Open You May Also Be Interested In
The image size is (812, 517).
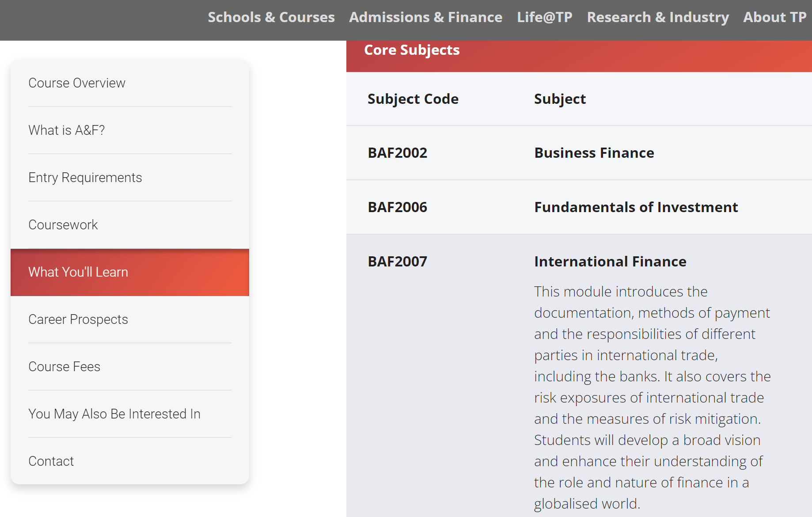click(114, 414)
